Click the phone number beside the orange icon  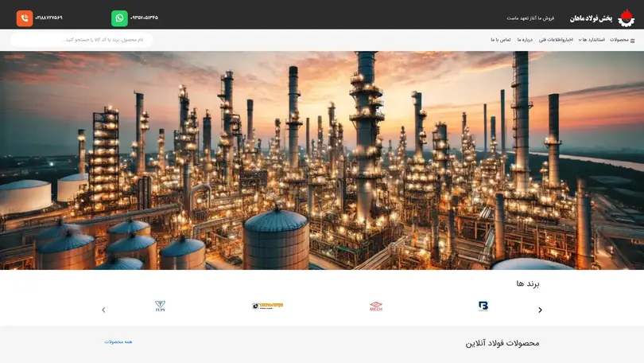point(48,18)
